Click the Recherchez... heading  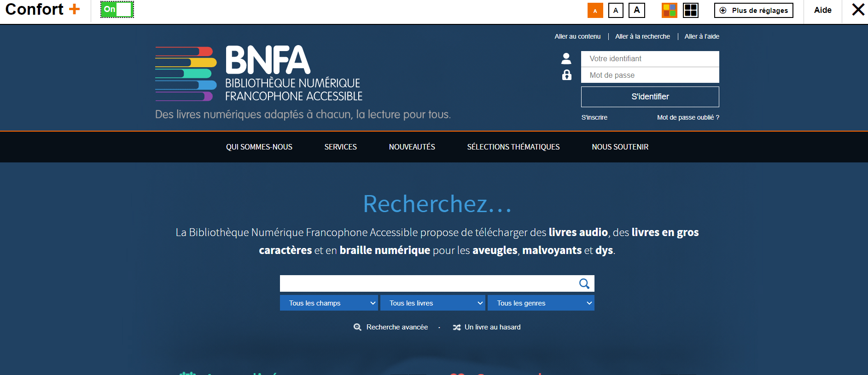tap(437, 204)
